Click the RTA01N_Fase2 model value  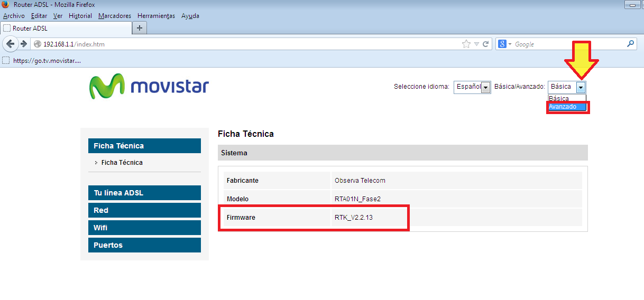358,199
